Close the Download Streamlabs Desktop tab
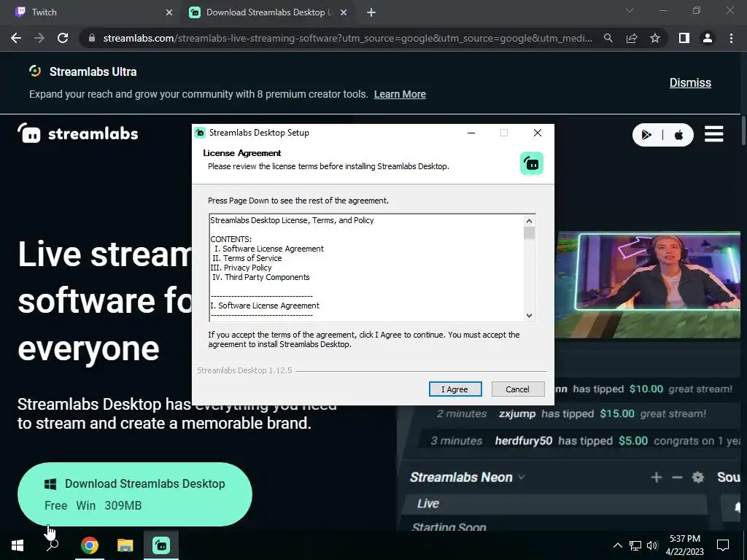This screenshot has width=747, height=560. click(344, 12)
